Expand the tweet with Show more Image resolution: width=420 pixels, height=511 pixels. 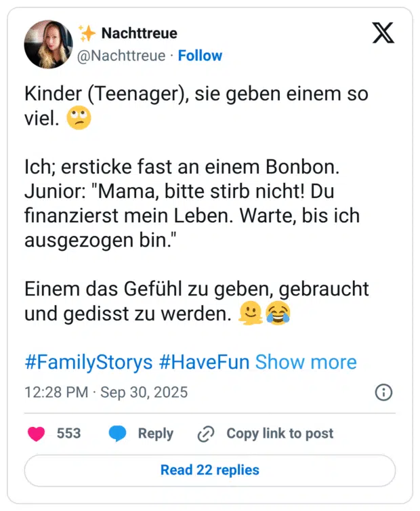coord(306,362)
